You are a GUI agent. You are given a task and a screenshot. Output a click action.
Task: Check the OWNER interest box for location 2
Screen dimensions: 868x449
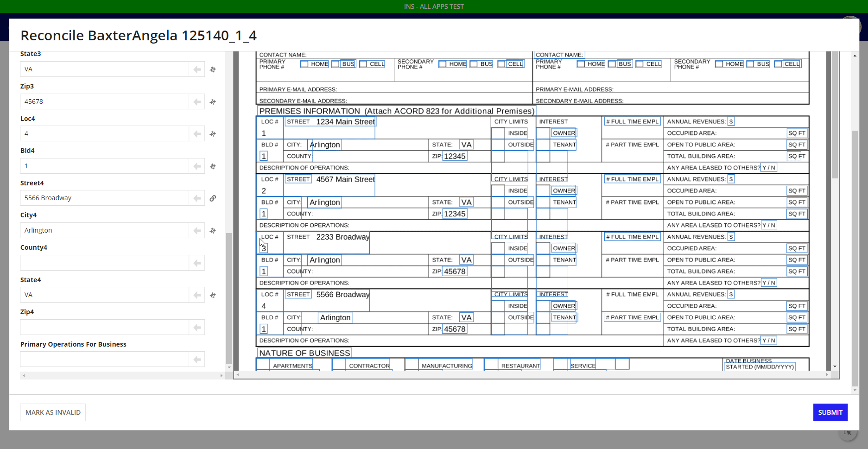(x=543, y=191)
